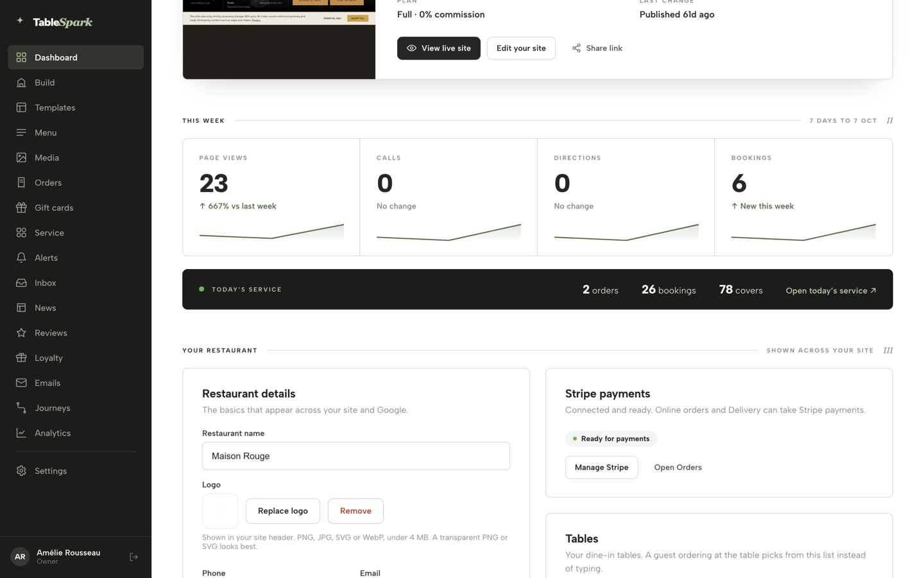
Task: Click the Dashboard grid icon in sidebar
Action: [21, 58]
